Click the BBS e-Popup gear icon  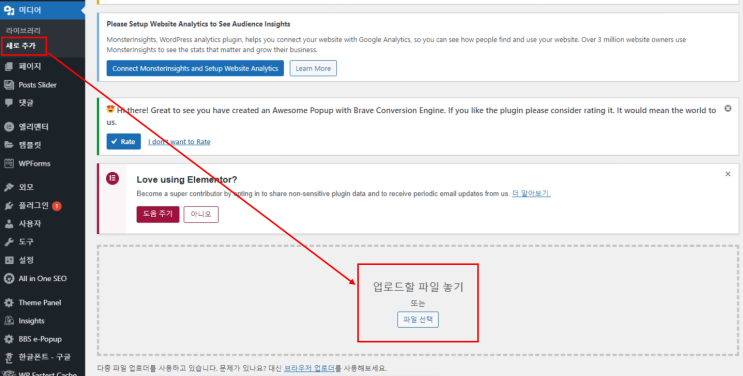9,339
